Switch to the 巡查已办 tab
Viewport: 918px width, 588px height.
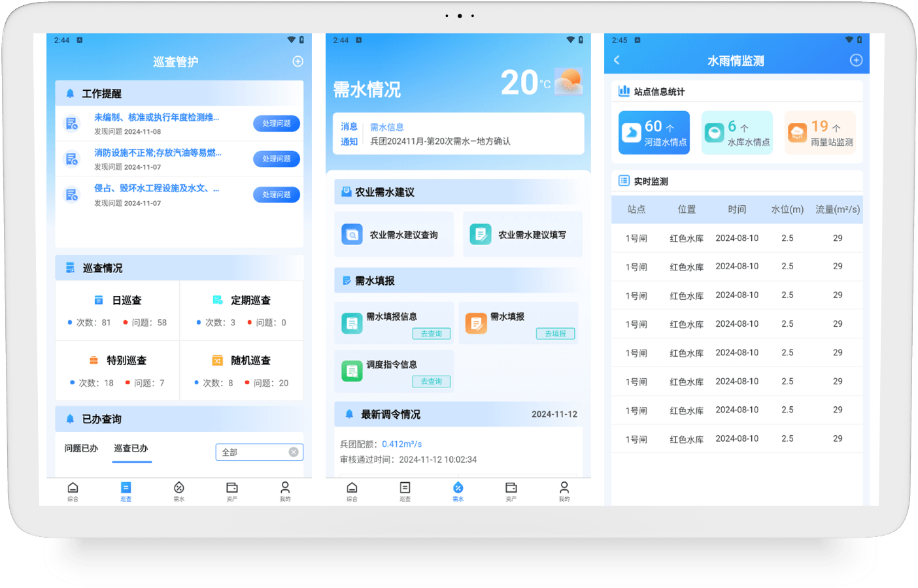coord(131,448)
